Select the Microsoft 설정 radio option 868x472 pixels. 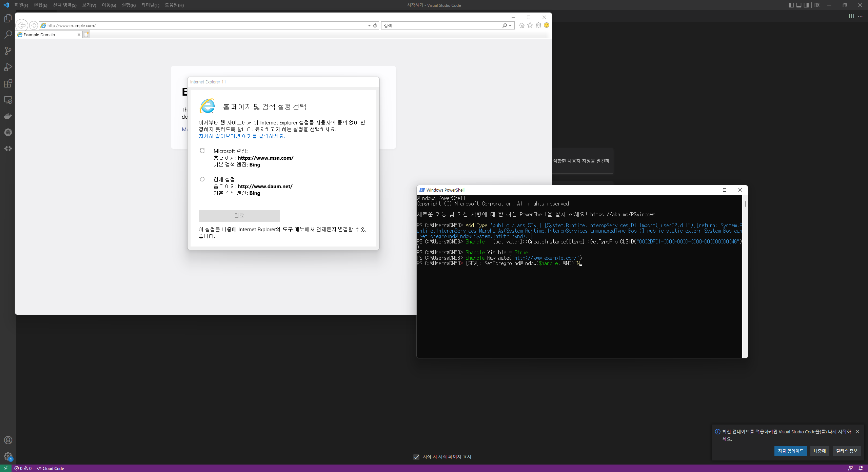[x=202, y=151]
